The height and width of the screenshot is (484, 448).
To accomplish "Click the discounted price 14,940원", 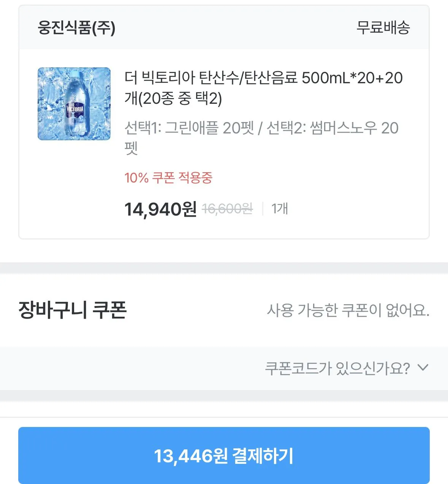I will [x=160, y=209].
